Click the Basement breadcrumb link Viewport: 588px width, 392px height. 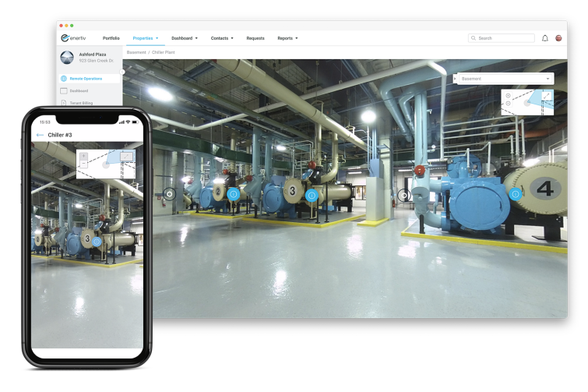pyautogui.click(x=136, y=52)
